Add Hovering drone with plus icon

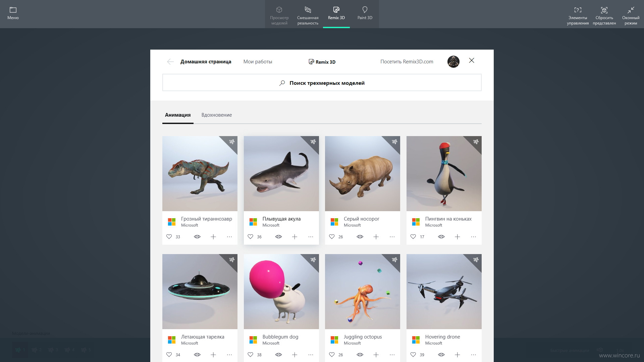(458, 355)
